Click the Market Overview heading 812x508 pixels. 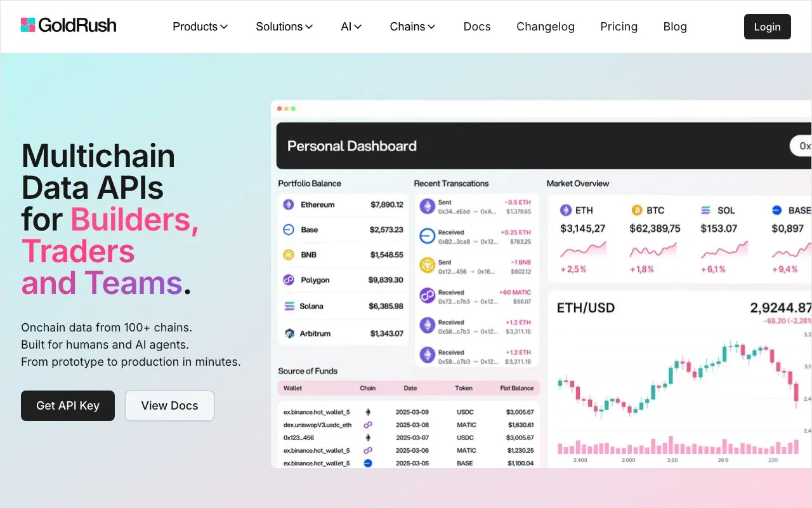pos(578,184)
